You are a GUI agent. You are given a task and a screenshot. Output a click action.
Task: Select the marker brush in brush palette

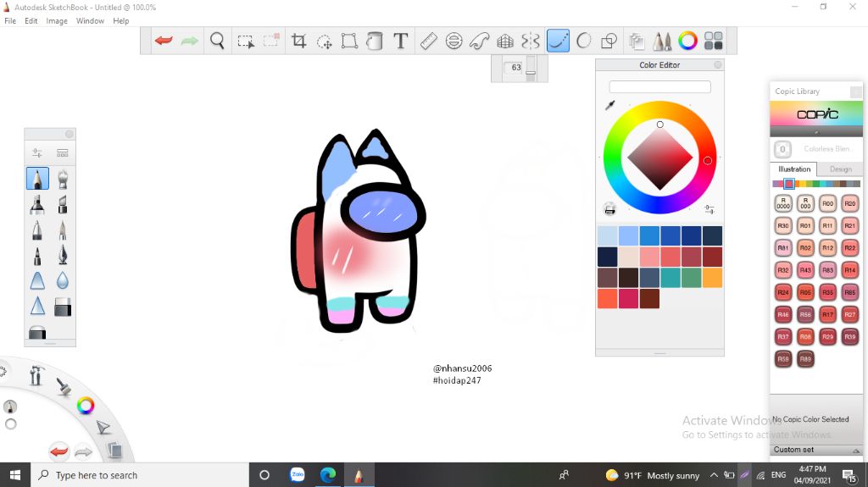click(37, 204)
